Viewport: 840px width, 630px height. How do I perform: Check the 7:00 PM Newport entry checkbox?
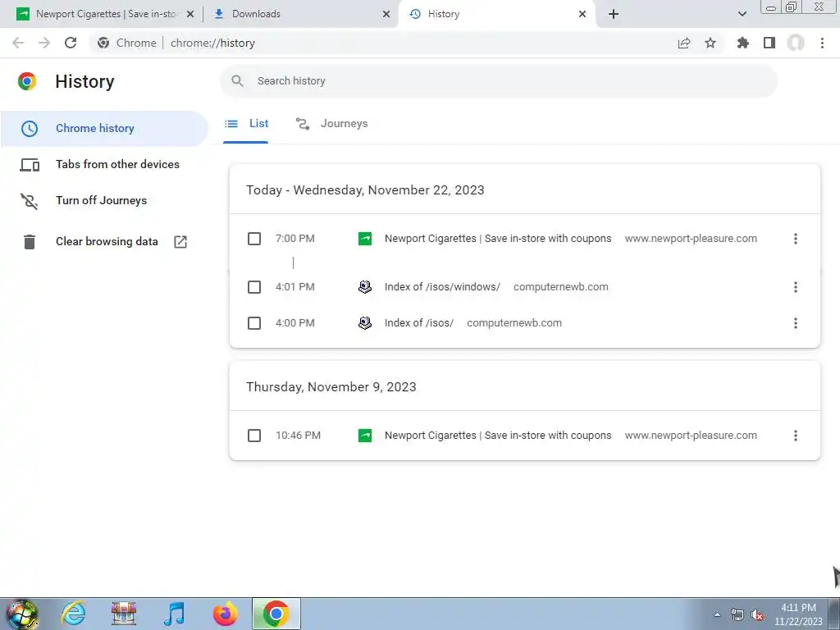click(x=254, y=239)
